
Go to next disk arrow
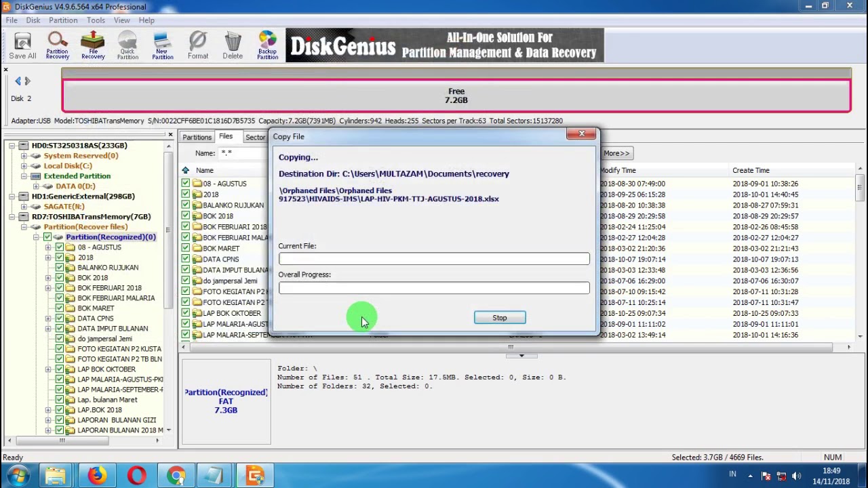click(27, 81)
